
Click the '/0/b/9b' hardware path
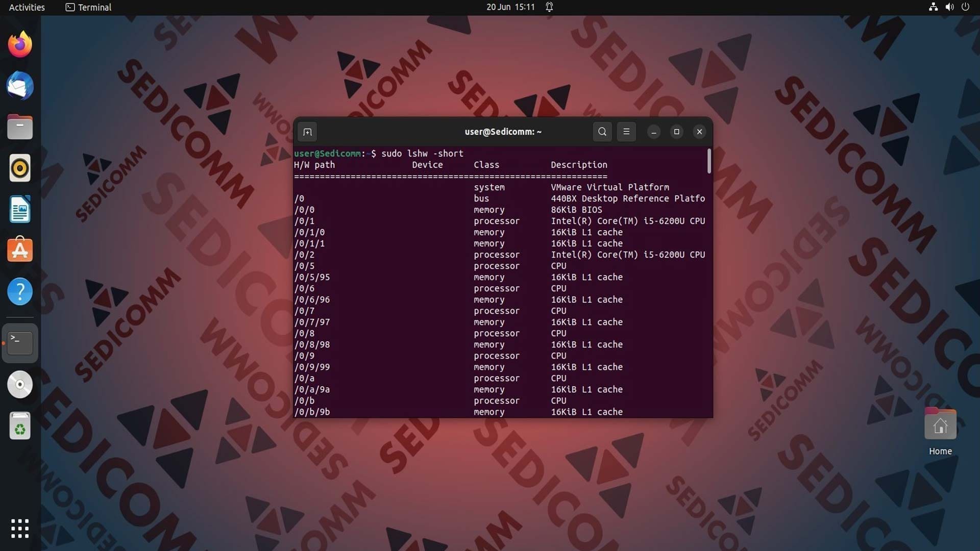[312, 412]
